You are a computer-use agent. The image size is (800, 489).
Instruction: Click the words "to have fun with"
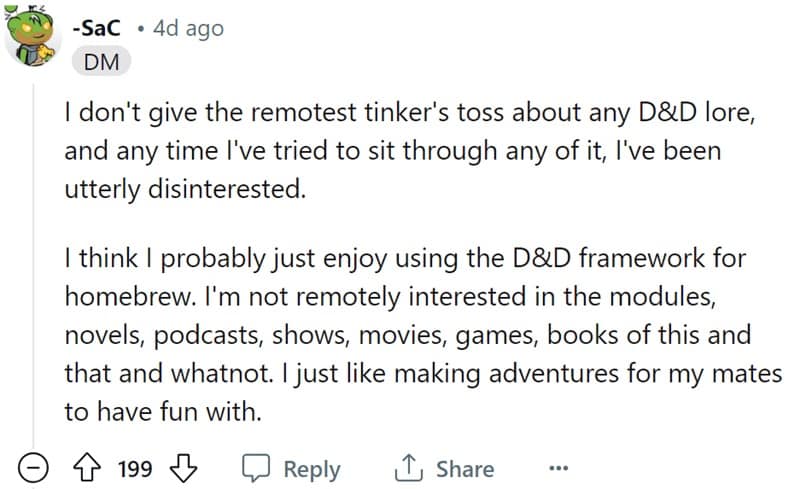coord(163,412)
